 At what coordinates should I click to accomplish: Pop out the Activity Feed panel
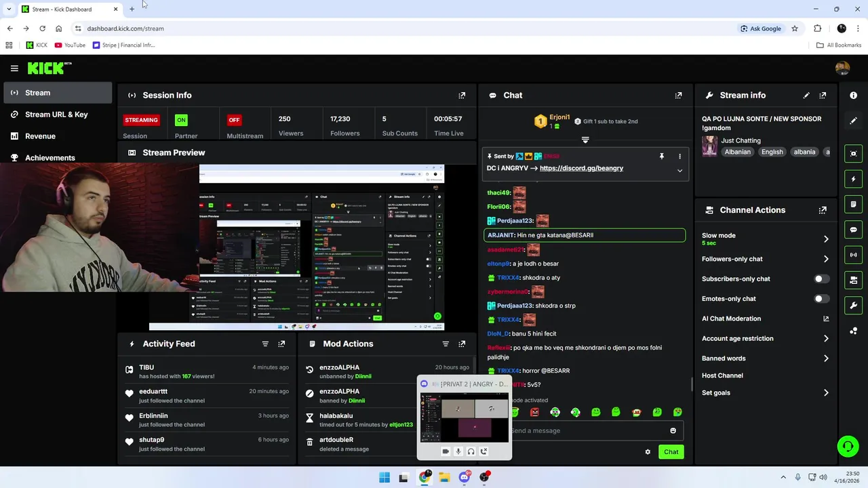point(281,344)
